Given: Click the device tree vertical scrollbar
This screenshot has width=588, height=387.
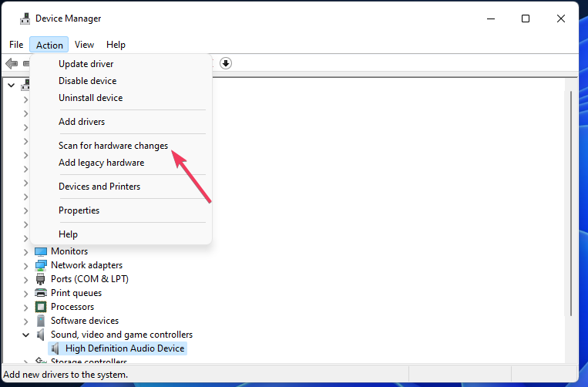Looking at the screenshot, I should point(571,204).
